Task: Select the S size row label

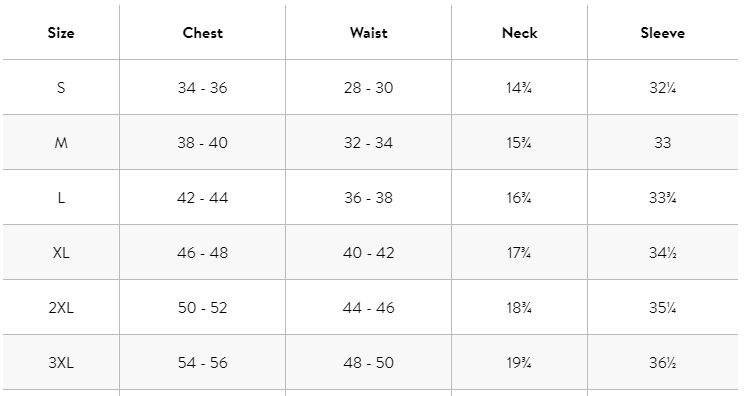Action: pos(61,88)
